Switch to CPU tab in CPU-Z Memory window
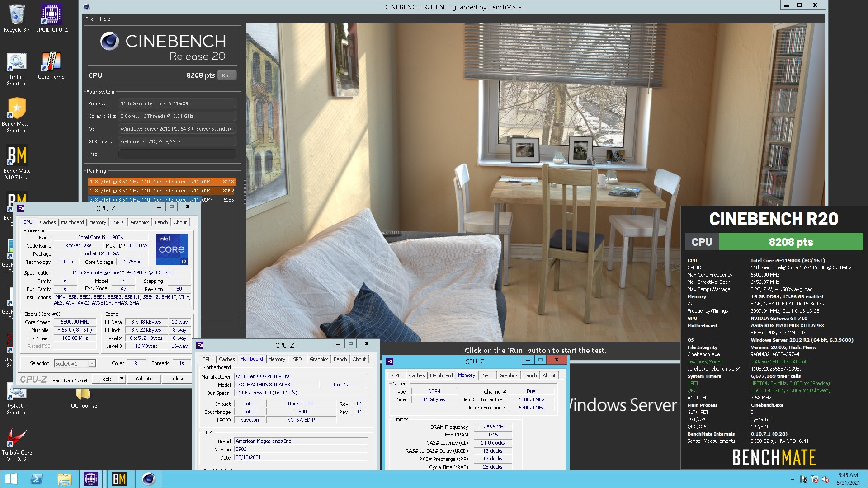 396,375
